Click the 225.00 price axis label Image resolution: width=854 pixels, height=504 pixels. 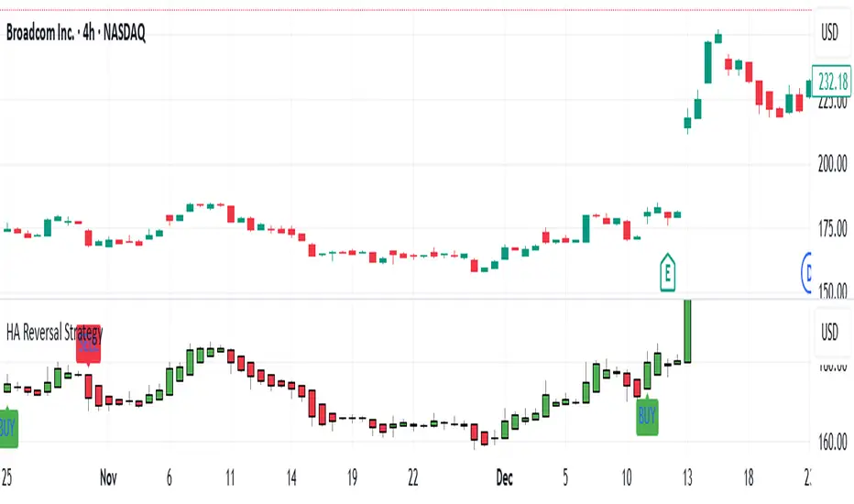click(x=832, y=103)
